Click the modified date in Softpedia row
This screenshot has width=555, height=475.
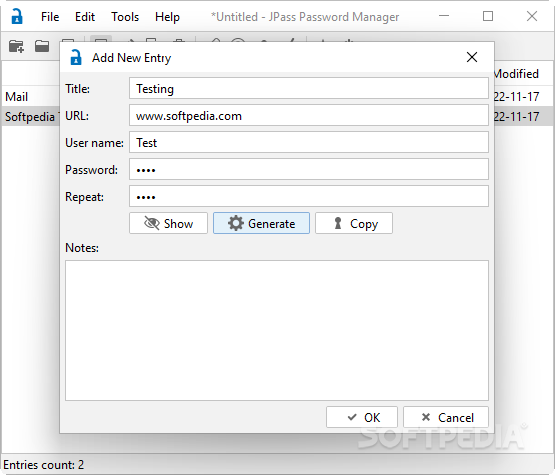pos(516,116)
